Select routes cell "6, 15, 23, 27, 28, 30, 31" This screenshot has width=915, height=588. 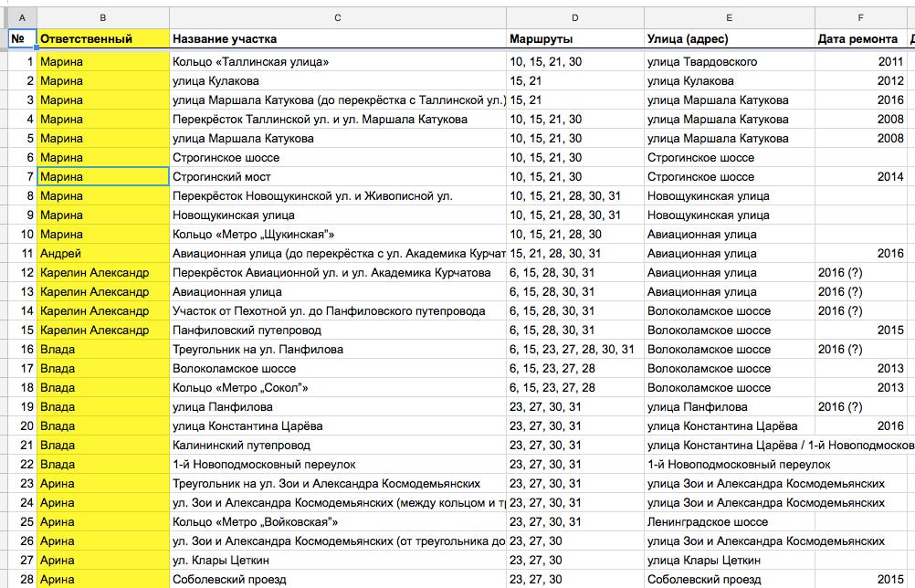(574, 350)
